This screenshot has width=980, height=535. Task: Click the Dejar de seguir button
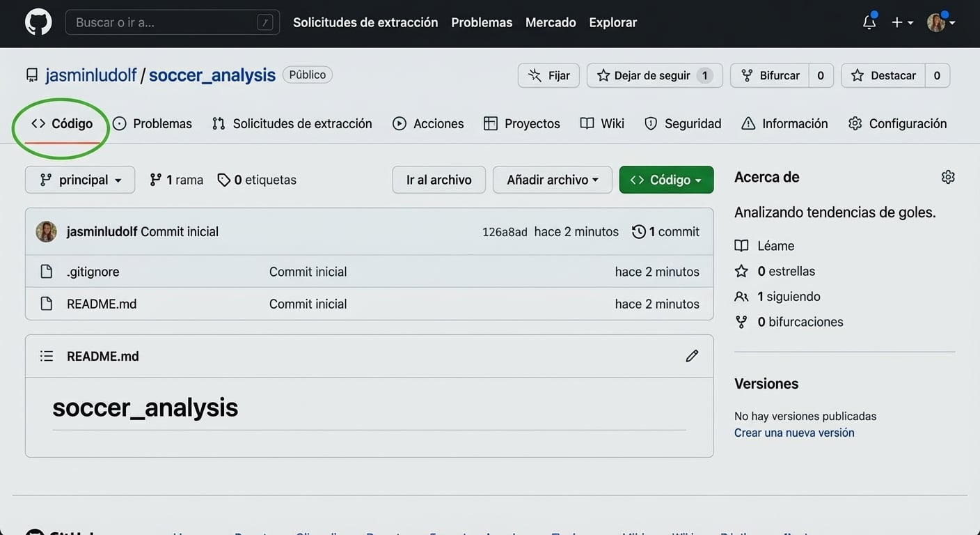pyautogui.click(x=655, y=75)
